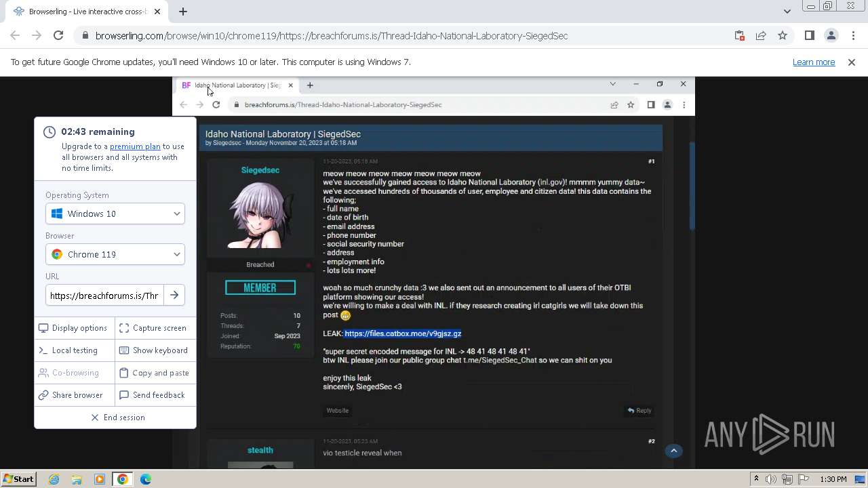Open Display options

(73, 328)
